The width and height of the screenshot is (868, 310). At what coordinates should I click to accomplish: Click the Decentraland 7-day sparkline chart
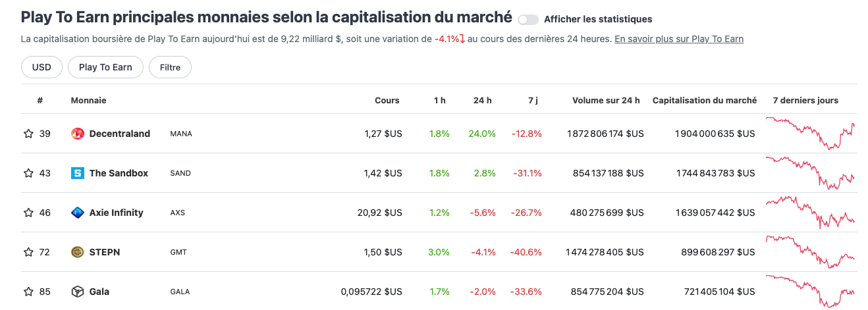pos(810,134)
